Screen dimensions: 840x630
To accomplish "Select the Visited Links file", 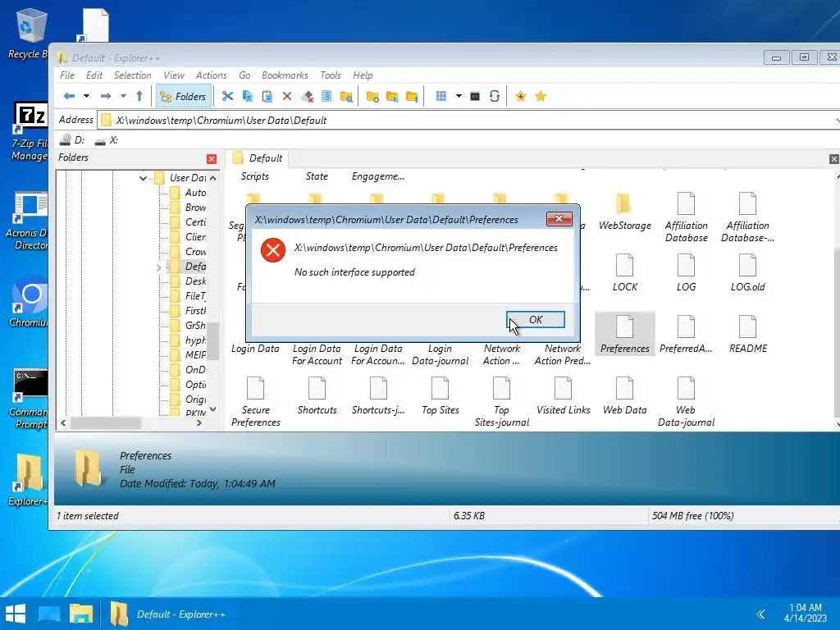I will click(563, 396).
